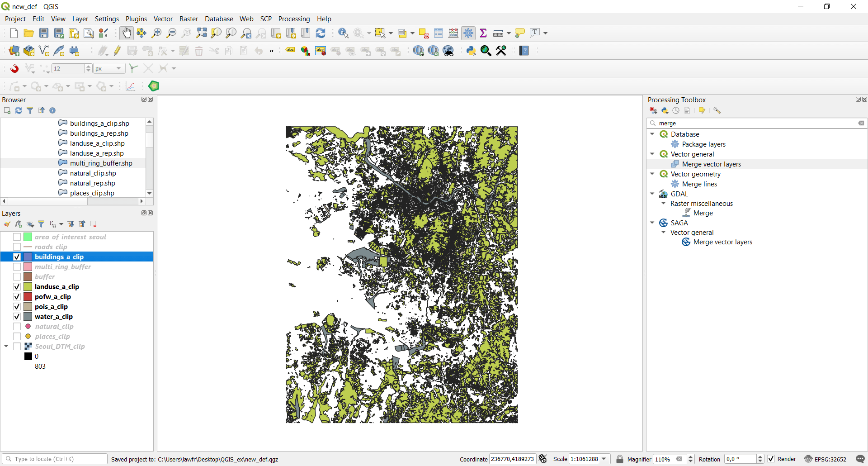Refresh the map canvas
The image size is (868, 466).
click(321, 33)
